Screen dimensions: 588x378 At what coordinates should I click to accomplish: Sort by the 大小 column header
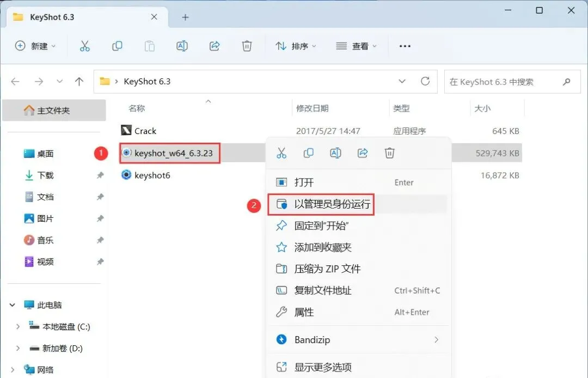coord(482,108)
